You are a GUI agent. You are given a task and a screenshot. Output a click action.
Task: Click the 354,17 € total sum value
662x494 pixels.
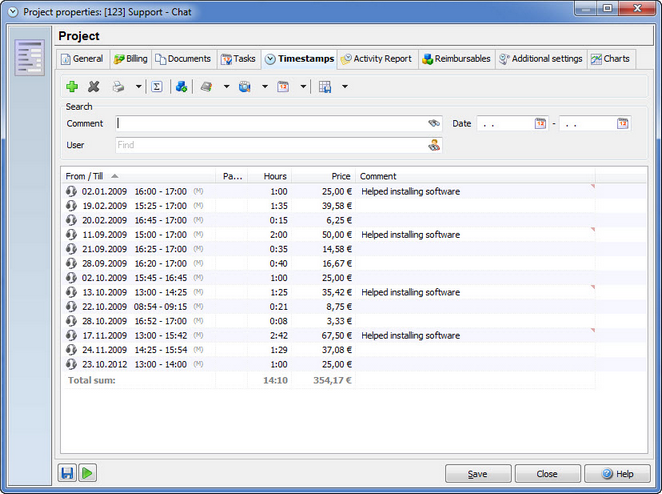pos(332,380)
